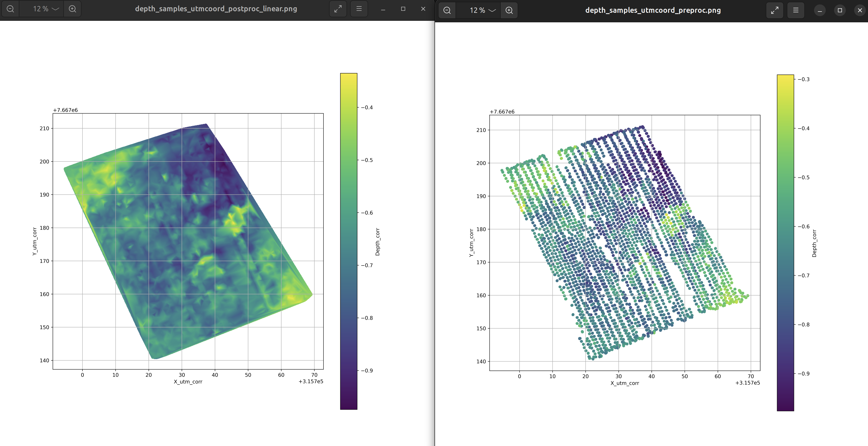
Task: Enter fullscreen in preproc window
Action: (774, 11)
